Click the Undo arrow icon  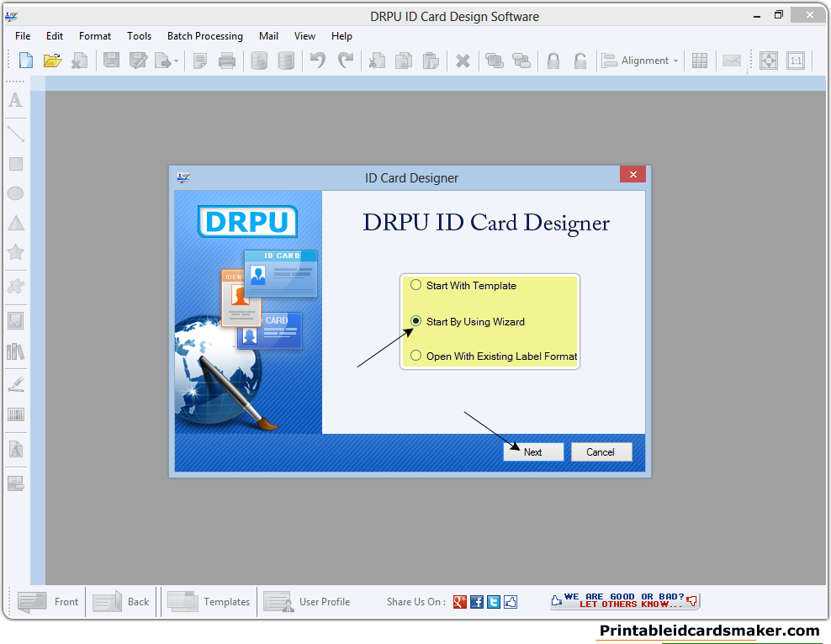[x=318, y=61]
